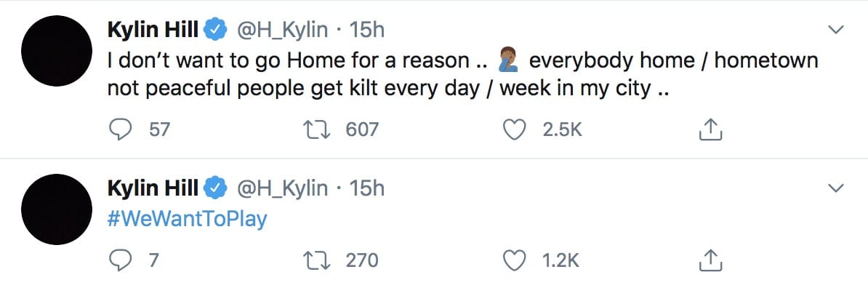The height and width of the screenshot is (288, 868).
Task: Retweet the #WeWantToPlay tweet
Action: click(316, 260)
